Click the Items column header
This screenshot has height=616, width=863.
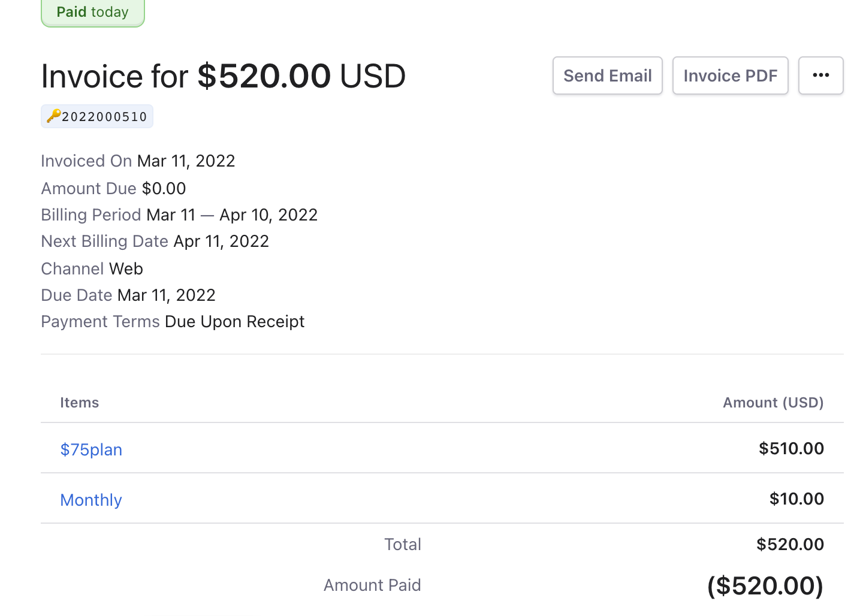click(80, 402)
